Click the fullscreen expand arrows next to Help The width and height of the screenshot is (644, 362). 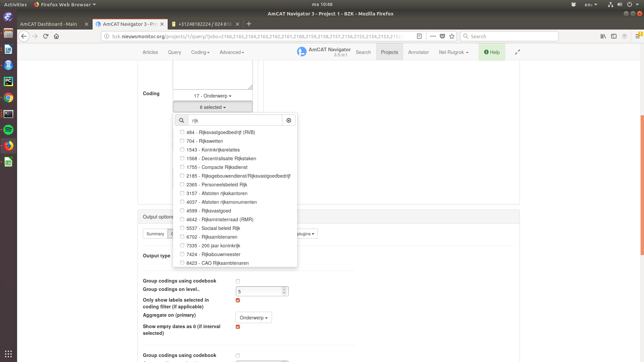click(517, 52)
